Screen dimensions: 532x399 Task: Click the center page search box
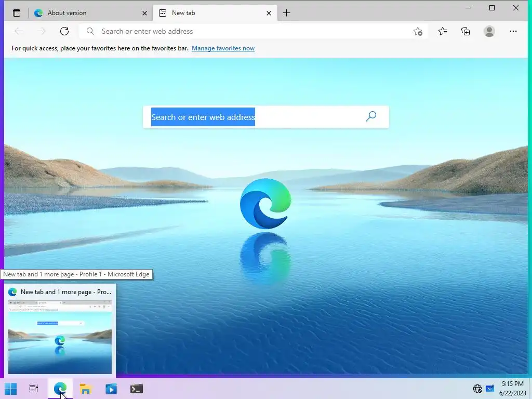[265, 117]
